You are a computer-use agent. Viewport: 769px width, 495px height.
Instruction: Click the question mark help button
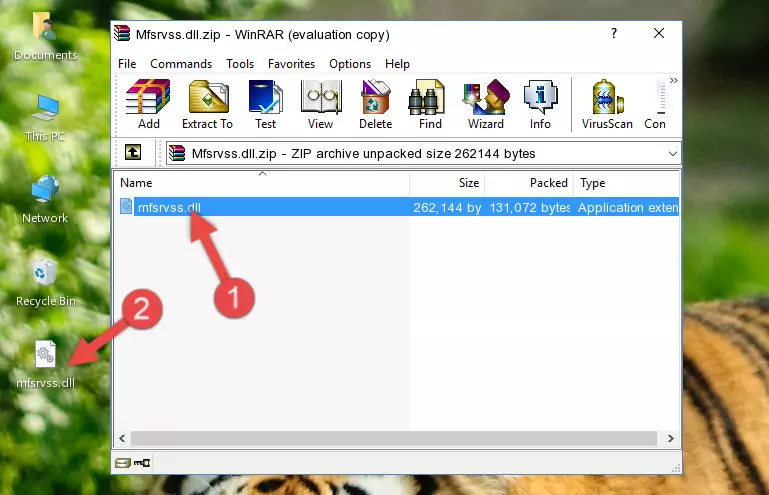[x=614, y=33]
